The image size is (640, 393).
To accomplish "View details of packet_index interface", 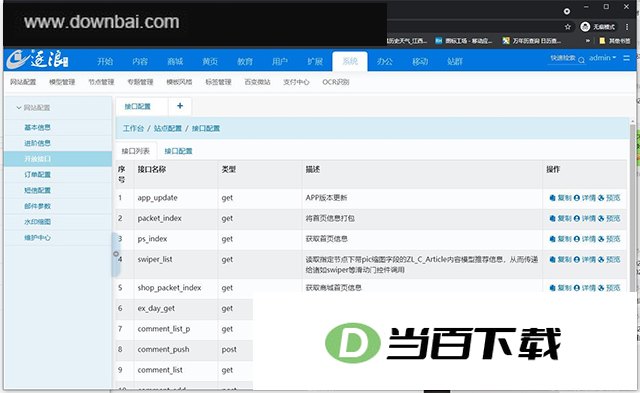I will point(584,218).
